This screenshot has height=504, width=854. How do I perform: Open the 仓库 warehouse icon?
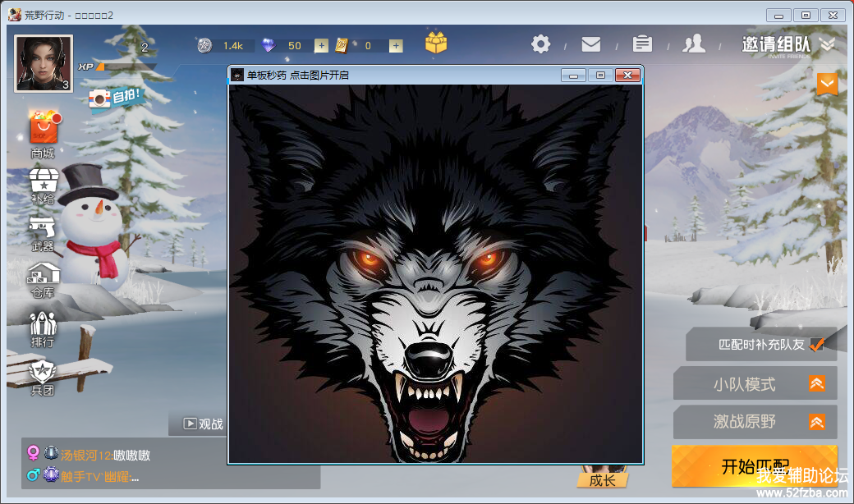[x=43, y=281]
